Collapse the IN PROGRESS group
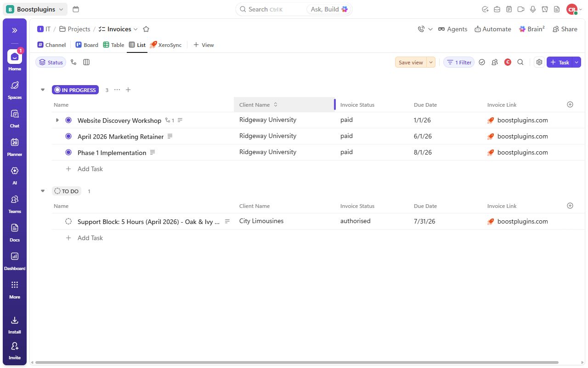Viewport: 588px width, 368px height. (43, 90)
